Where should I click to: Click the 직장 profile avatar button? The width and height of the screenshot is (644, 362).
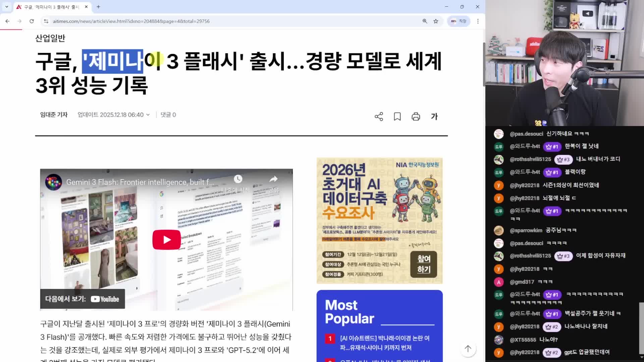point(459,21)
